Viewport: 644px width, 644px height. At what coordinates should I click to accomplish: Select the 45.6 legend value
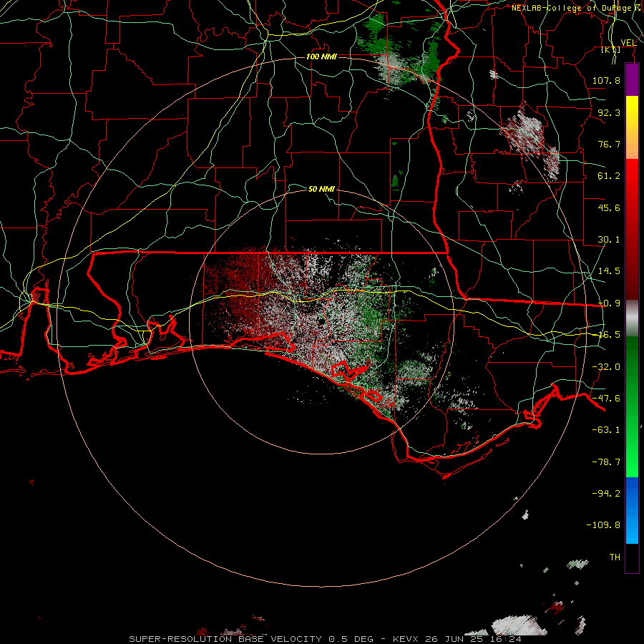(x=609, y=208)
